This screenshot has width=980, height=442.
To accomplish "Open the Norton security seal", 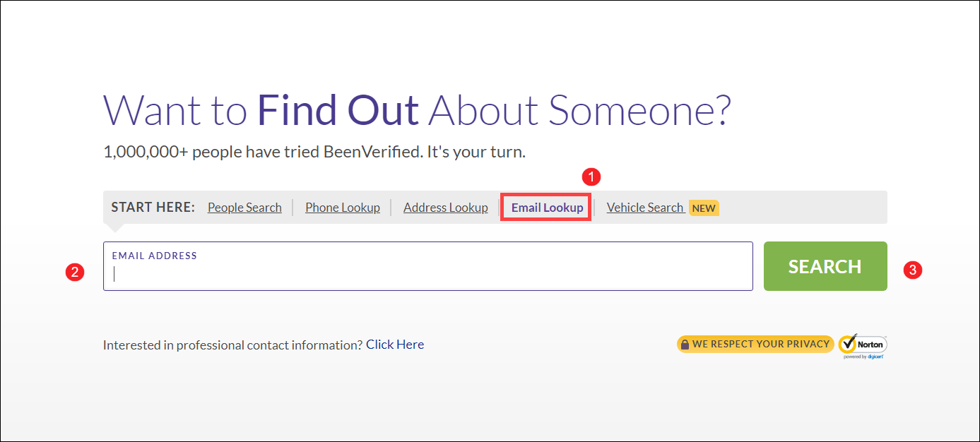I will point(863,346).
